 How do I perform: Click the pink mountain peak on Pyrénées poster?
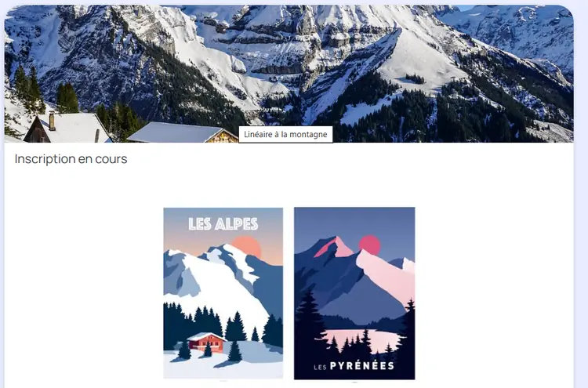[335, 246]
